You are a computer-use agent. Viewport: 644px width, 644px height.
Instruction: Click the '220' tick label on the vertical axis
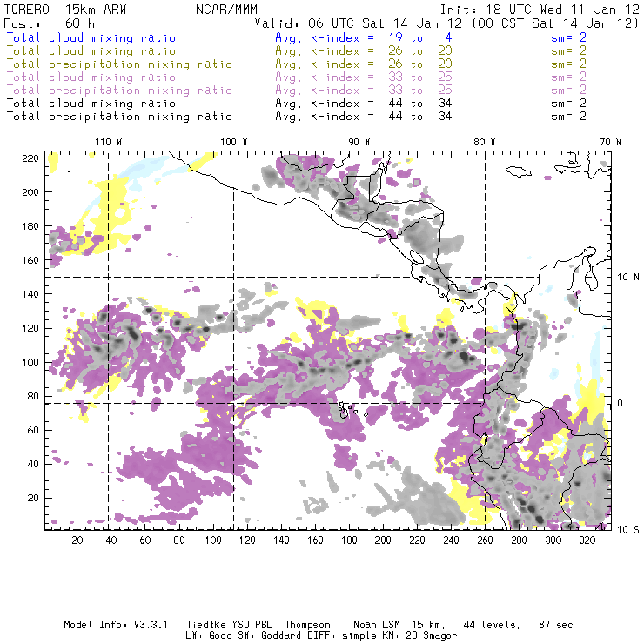[30, 158]
